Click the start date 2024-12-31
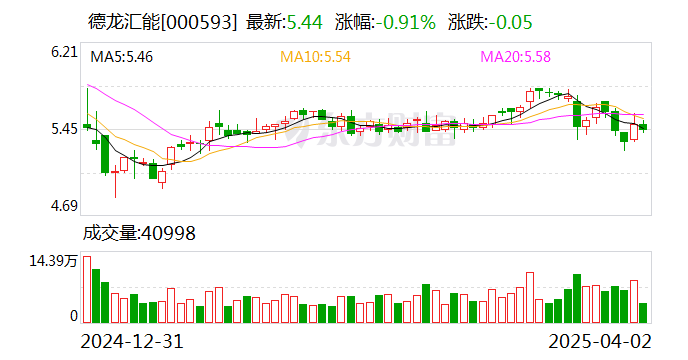Image resolution: width=688 pixels, height=360 pixels. tap(132, 341)
